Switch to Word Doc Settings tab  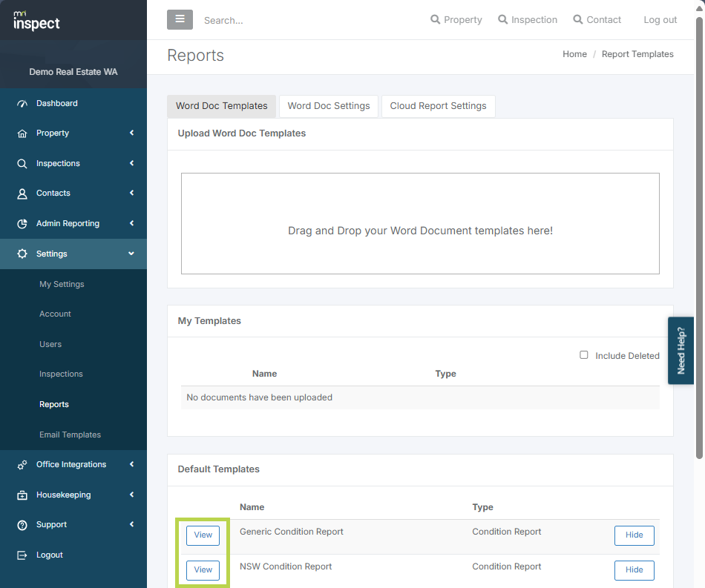329,106
